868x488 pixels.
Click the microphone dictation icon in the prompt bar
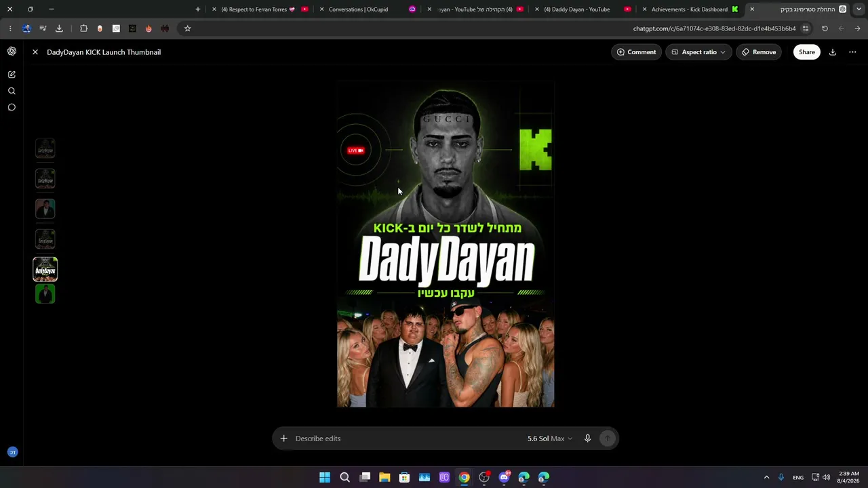pos(587,439)
